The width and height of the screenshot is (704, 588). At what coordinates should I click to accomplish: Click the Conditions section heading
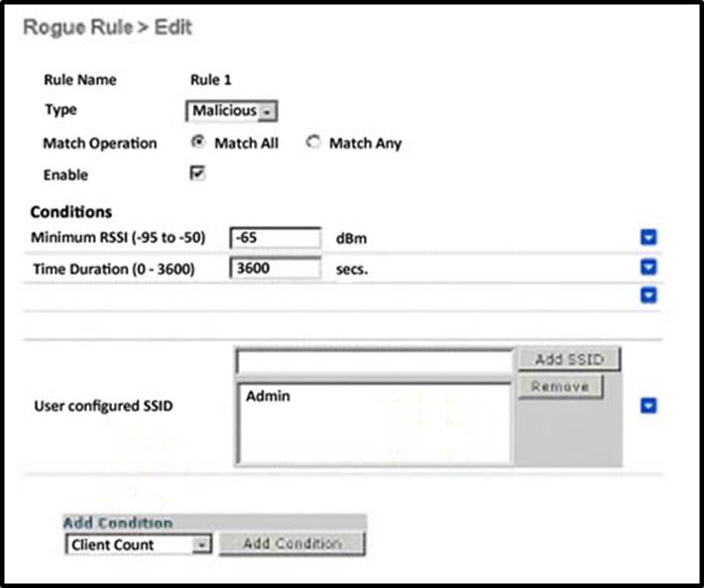(x=70, y=212)
